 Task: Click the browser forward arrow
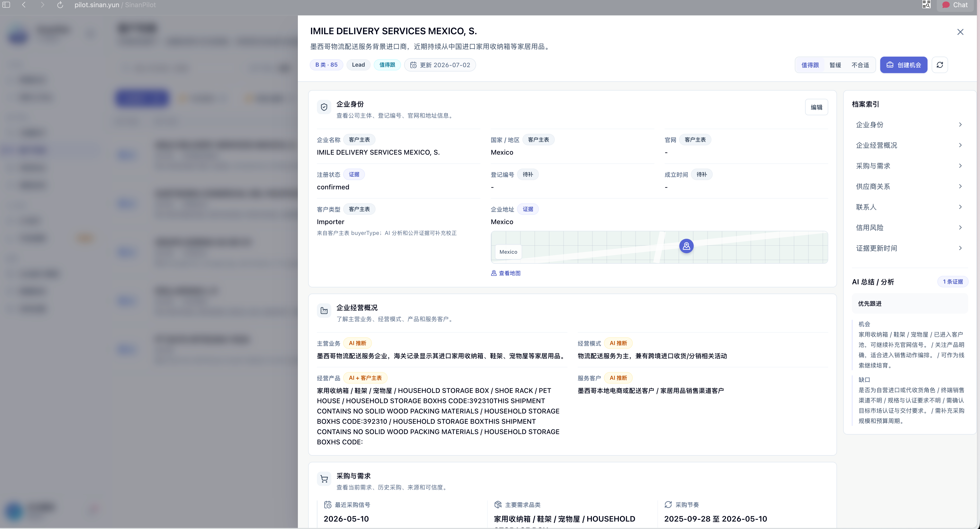tap(42, 5)
